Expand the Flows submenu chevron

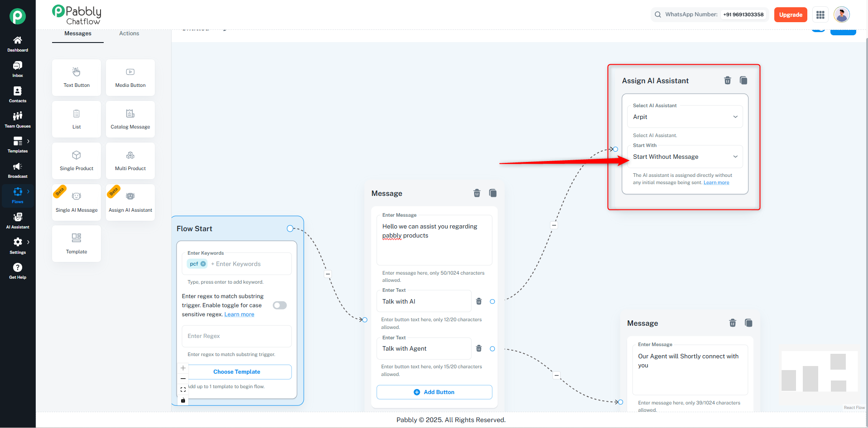pyautogui.click(x=28, y=191)
